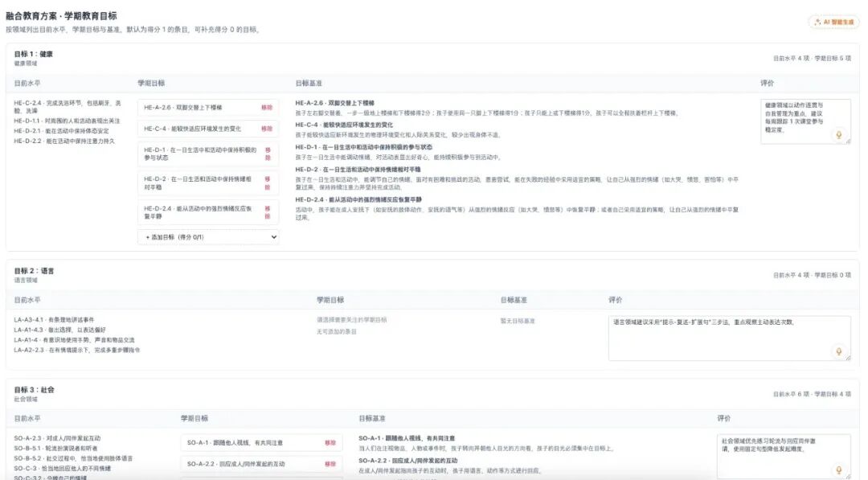Click microphone icon in 社会 evaluation box

pyautogui.click(x=838, y=470)
